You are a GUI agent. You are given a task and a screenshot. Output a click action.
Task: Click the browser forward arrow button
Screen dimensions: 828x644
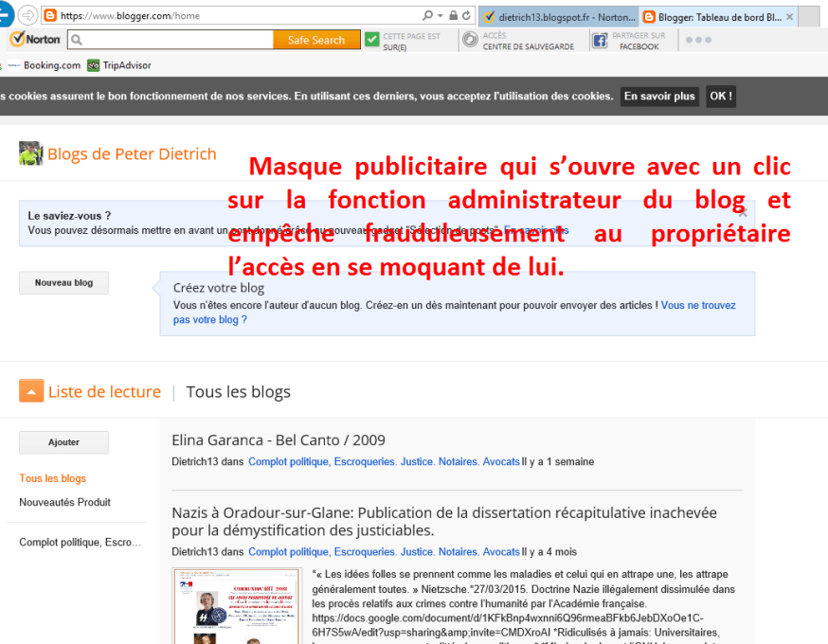[27, 15]
